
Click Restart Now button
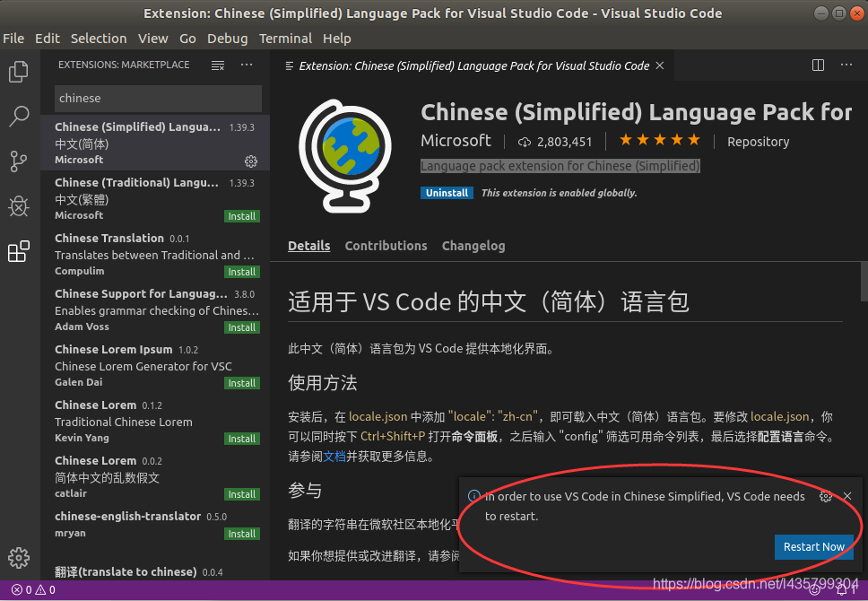(814, 546)
